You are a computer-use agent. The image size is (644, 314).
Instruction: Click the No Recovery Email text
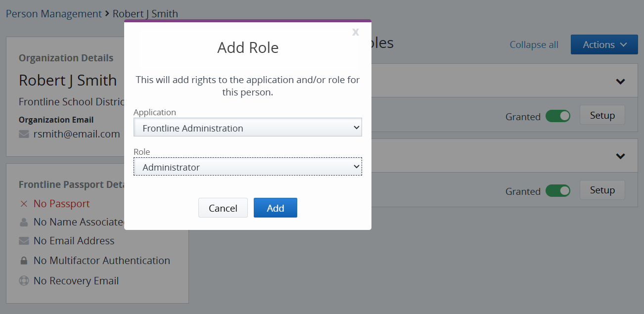[76, 281]
